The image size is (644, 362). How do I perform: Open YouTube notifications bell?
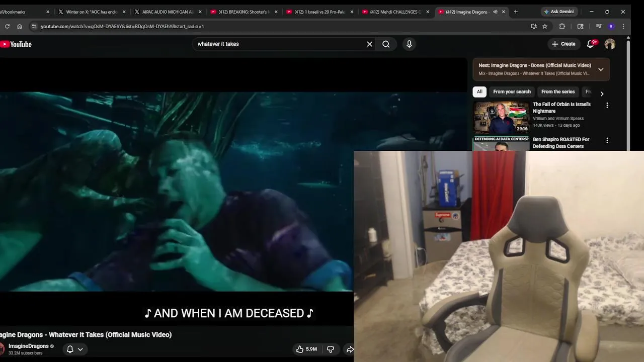pyautogui.click(x=591, y=44)
